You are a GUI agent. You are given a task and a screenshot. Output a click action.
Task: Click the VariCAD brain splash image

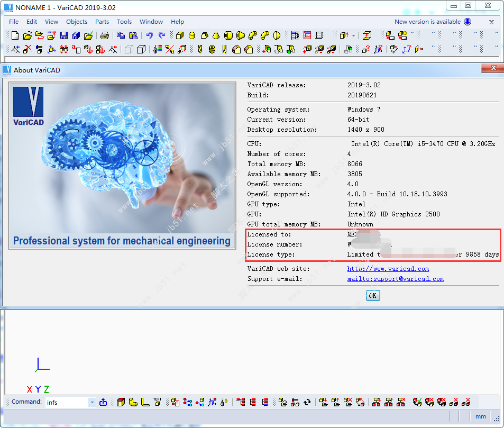tap(122, 166)
